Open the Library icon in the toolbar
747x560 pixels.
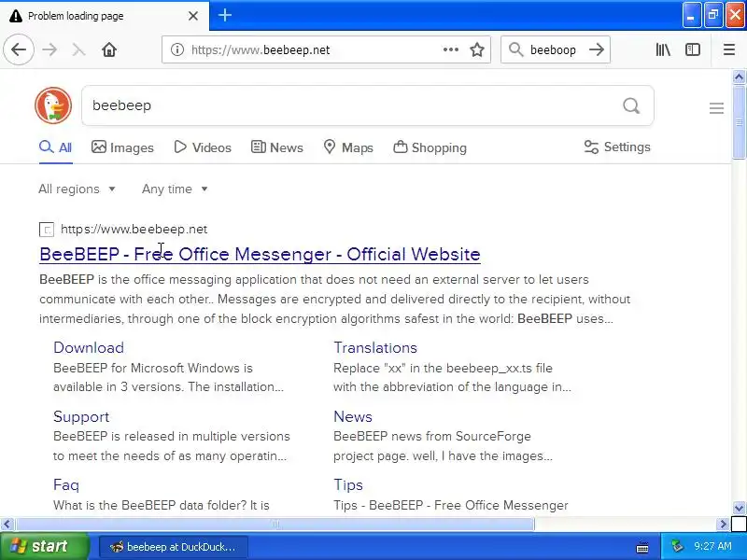pos(663,49)
